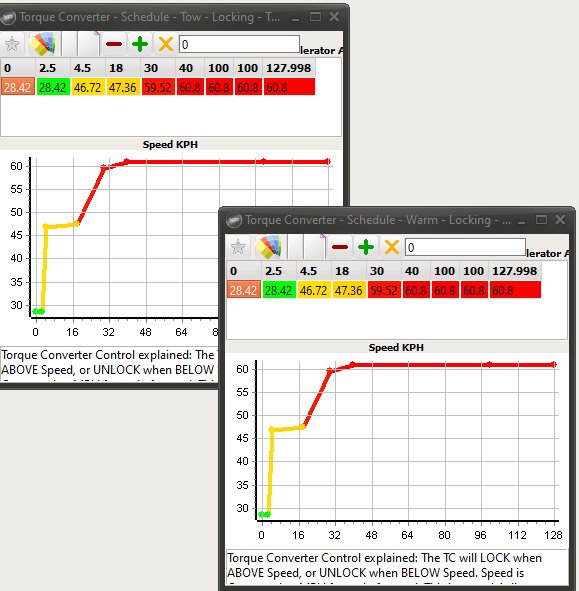Select the 46.72 cell in Tow table

[87, 87]
